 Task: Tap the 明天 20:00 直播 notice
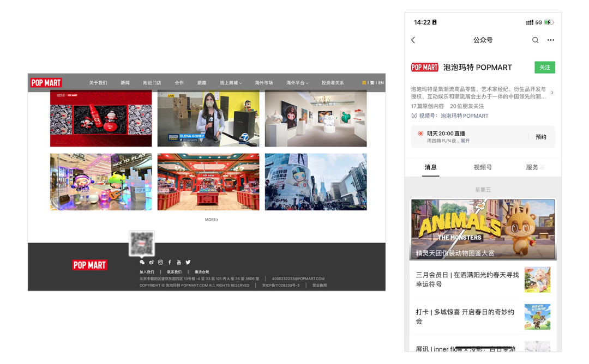click(446, 134)
